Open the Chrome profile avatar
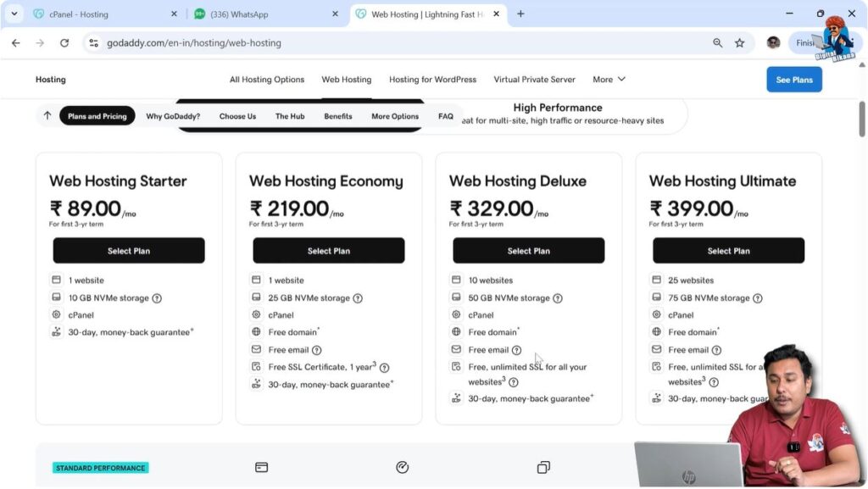This screenshot has height=489, width=868. coord(773,42)
